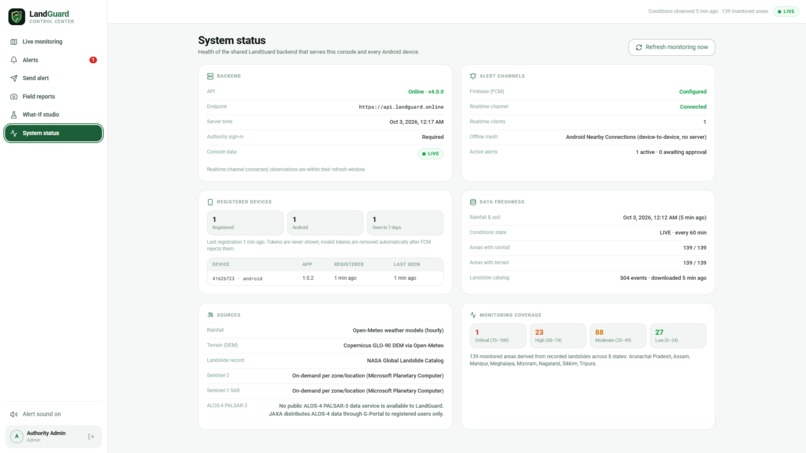
Task: Click the LandGuard shield logo
Action: (x=16, y=16)
